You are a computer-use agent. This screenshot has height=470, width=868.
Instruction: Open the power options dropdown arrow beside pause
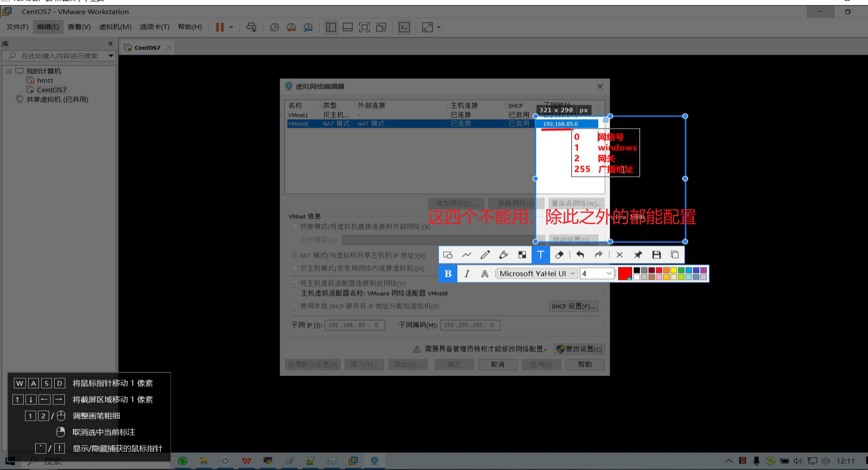coord(231,27)
